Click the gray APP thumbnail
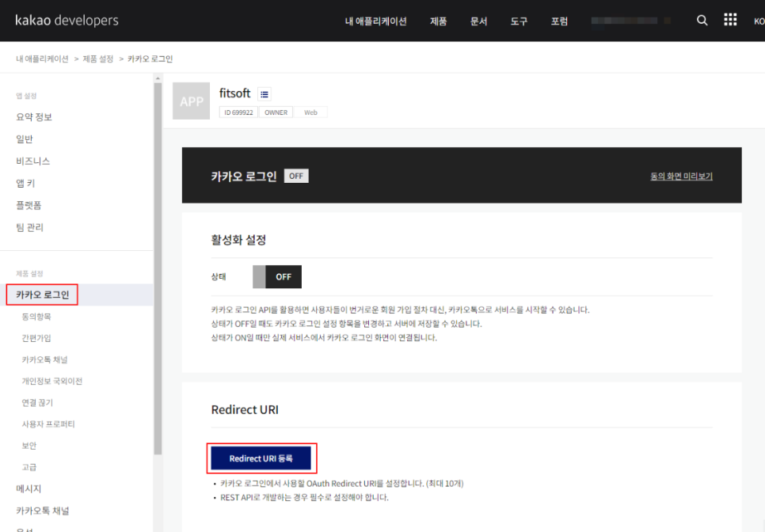The width and height of the screenshot is (765, 532). (x=192, y=101)
